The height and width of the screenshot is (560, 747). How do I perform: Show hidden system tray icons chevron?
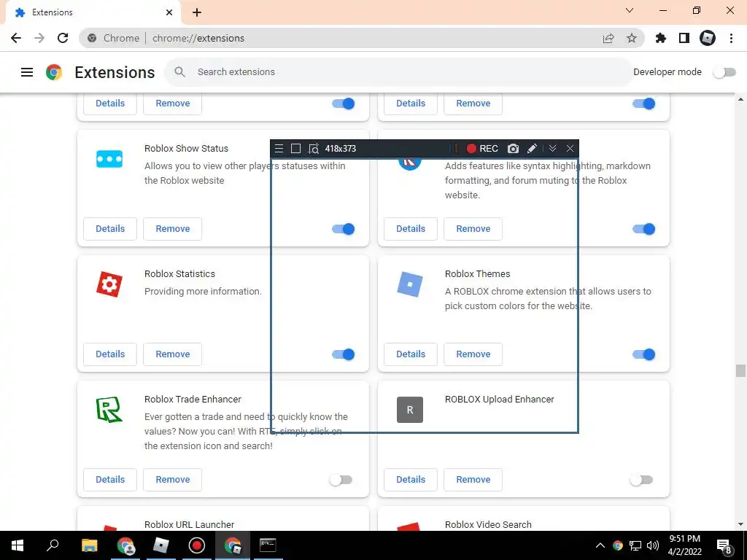600,545
